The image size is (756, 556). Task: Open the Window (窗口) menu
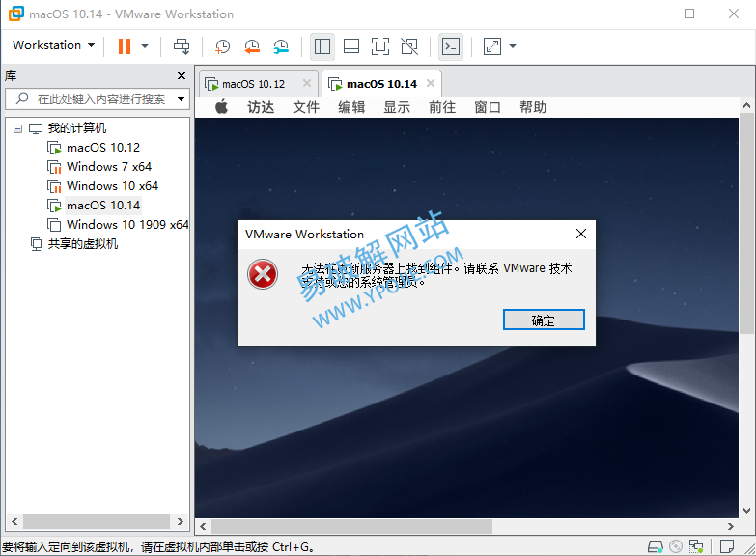tap(488, 107)
